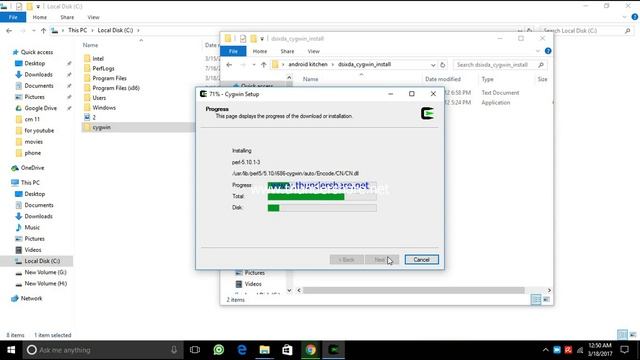Image resolution: width=640 pixels, height=360 pixels.
Task: Open View tab in Local Disk window
Action: (93, 17)
